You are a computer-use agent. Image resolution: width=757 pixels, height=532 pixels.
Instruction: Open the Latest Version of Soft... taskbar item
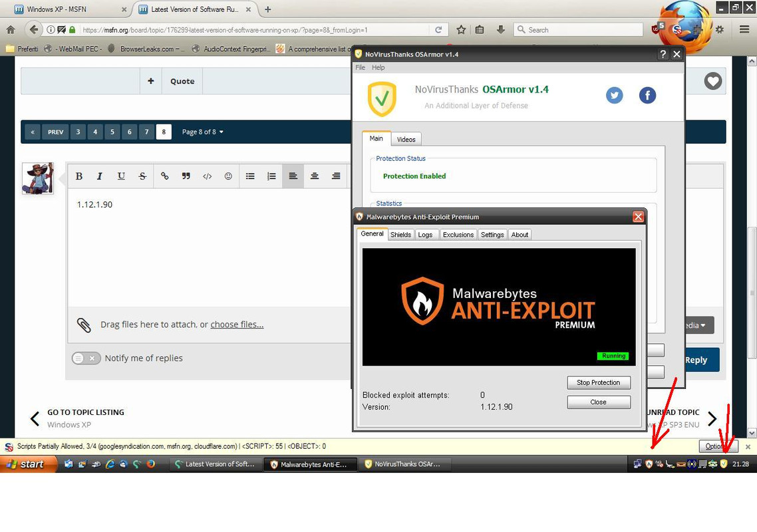click(216, 464)
